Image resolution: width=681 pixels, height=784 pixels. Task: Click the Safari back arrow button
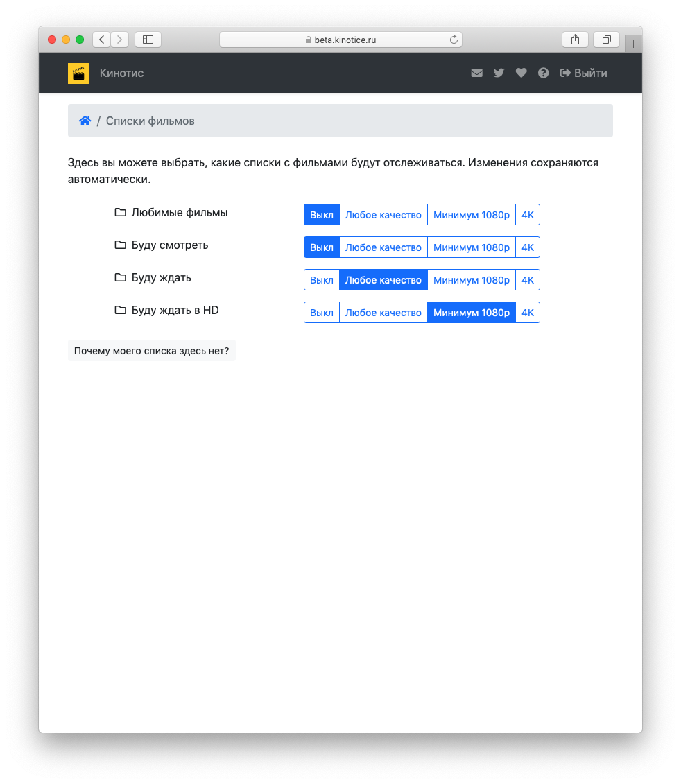[101, 40]
